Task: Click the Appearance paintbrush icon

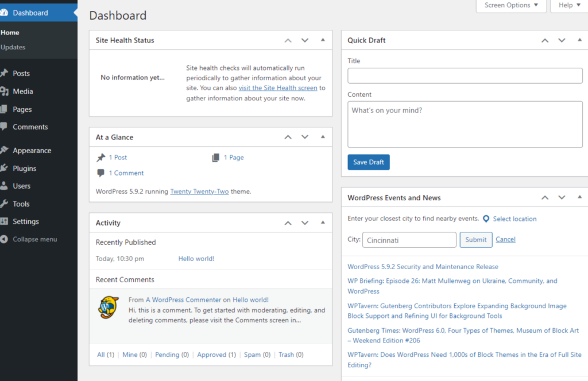Action: tap(5, 150)
